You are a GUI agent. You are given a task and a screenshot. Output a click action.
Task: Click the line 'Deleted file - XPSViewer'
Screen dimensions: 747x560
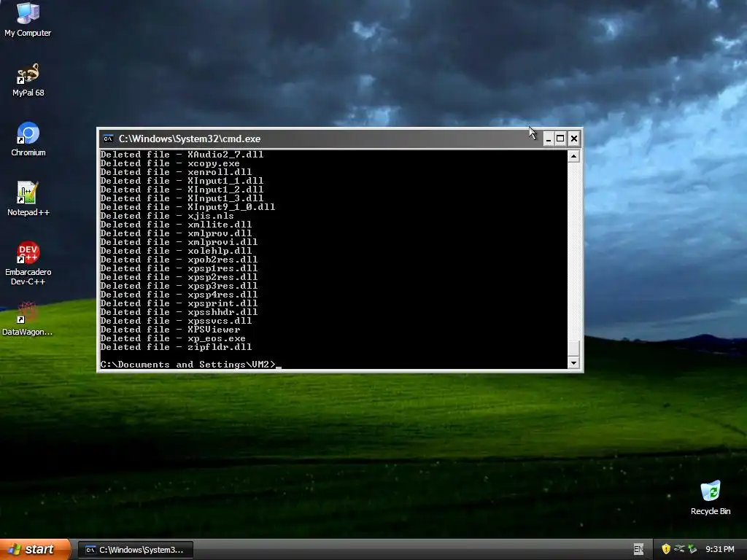pos(170,330)
